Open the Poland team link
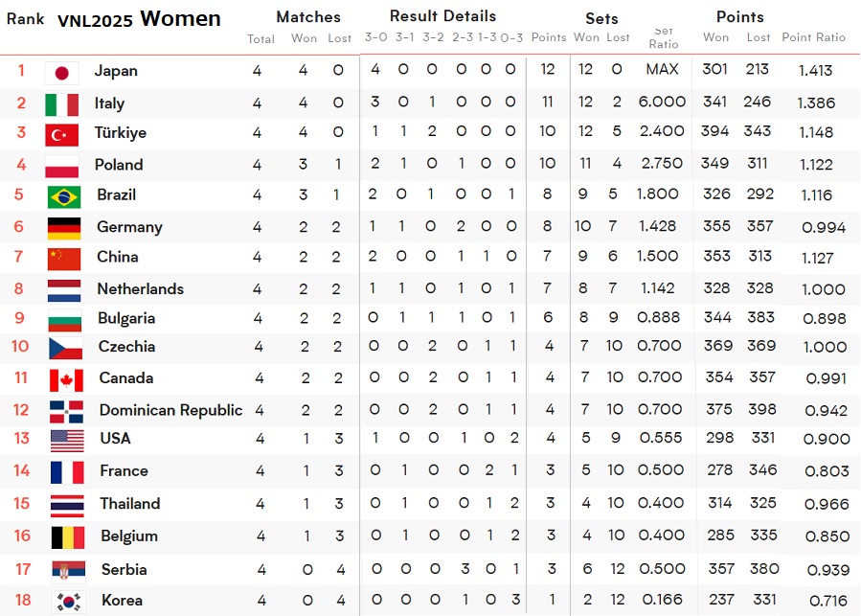This screenshot has height=616, width=861. [119, 165]
